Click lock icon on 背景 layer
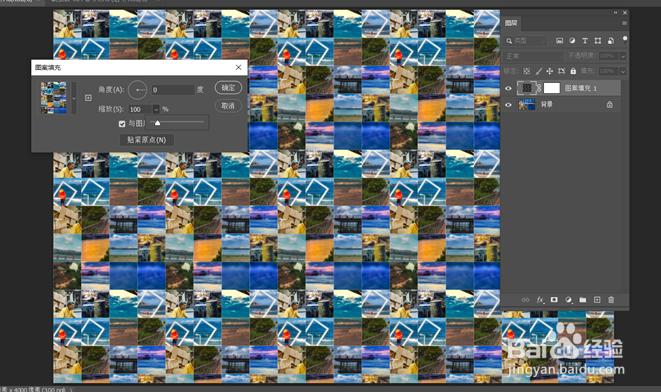Image resolution: width=661 pixels, height=392 pixels. click(610, 105)
